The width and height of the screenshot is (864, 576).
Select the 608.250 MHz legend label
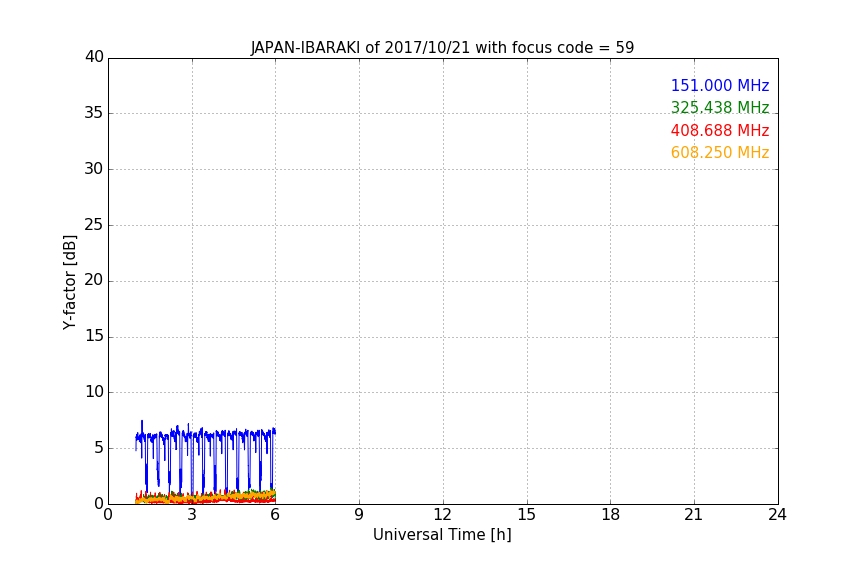click(x=720, y=153)
